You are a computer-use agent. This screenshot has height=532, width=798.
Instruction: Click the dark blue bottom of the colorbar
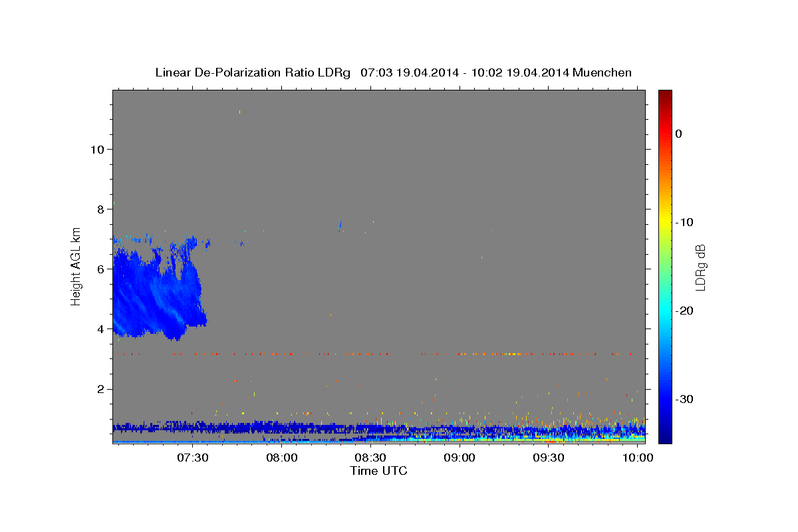click(665, 438)
